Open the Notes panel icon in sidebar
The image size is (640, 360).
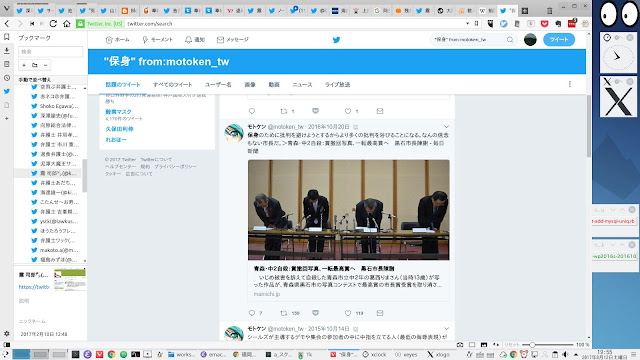pyautogui.click(x=7, y=64)
